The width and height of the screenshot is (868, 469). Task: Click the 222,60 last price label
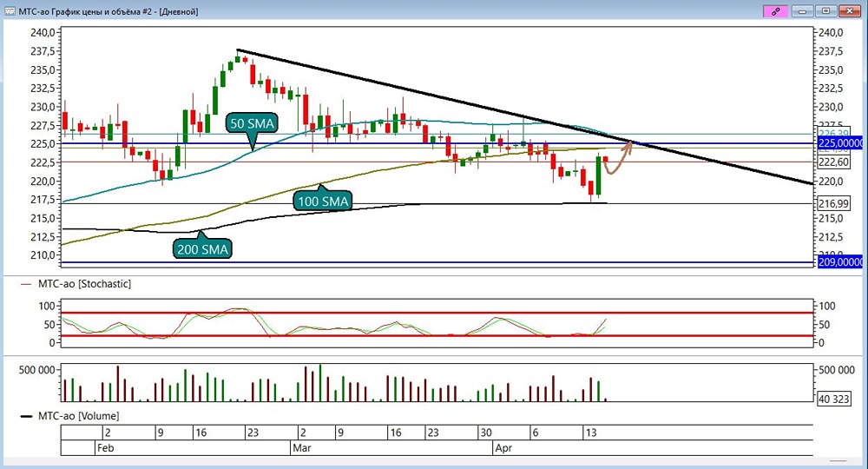tap(833, 162)
